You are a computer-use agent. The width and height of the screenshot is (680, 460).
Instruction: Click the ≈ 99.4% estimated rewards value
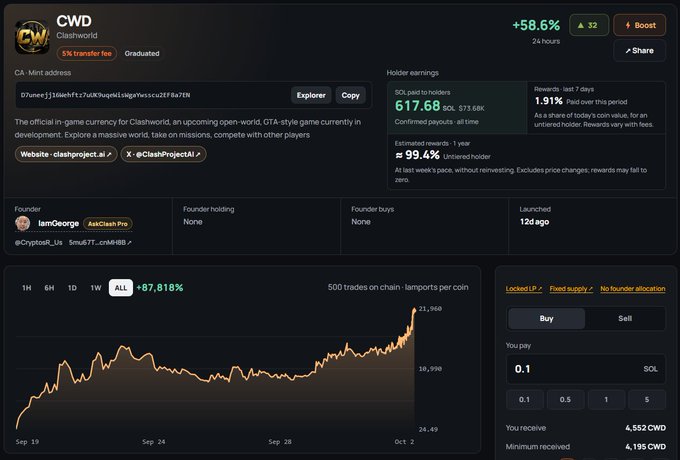(x=417, y=155)
